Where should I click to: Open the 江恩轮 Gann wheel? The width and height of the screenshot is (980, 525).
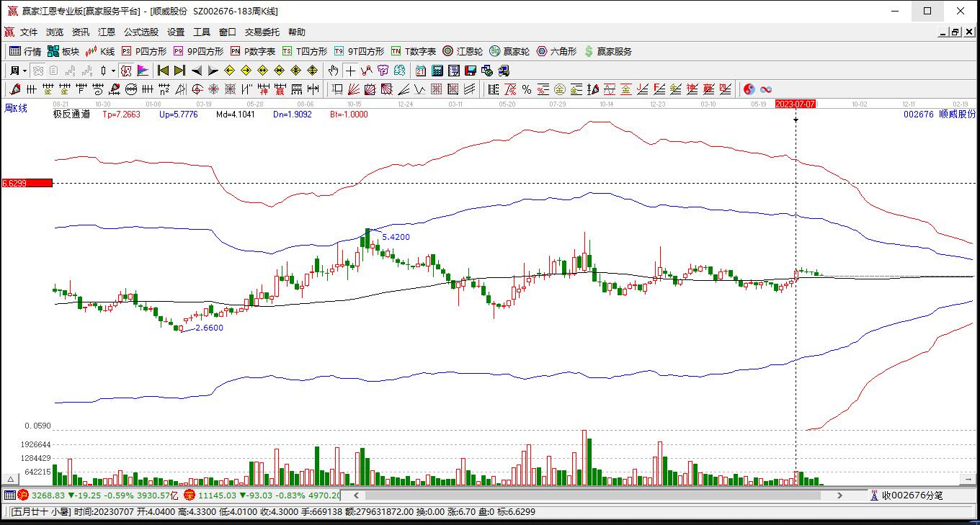point(463,51)
